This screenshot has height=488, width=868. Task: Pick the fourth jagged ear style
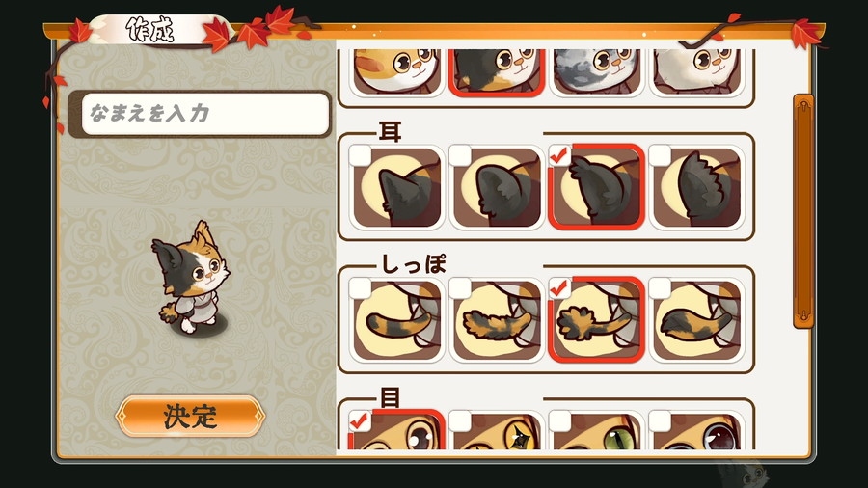[x=696, y=187]
